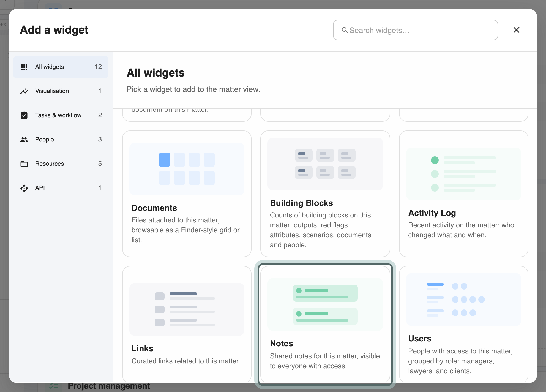Click the count 3 beside People
546x392 pixels.
[100, 140]
